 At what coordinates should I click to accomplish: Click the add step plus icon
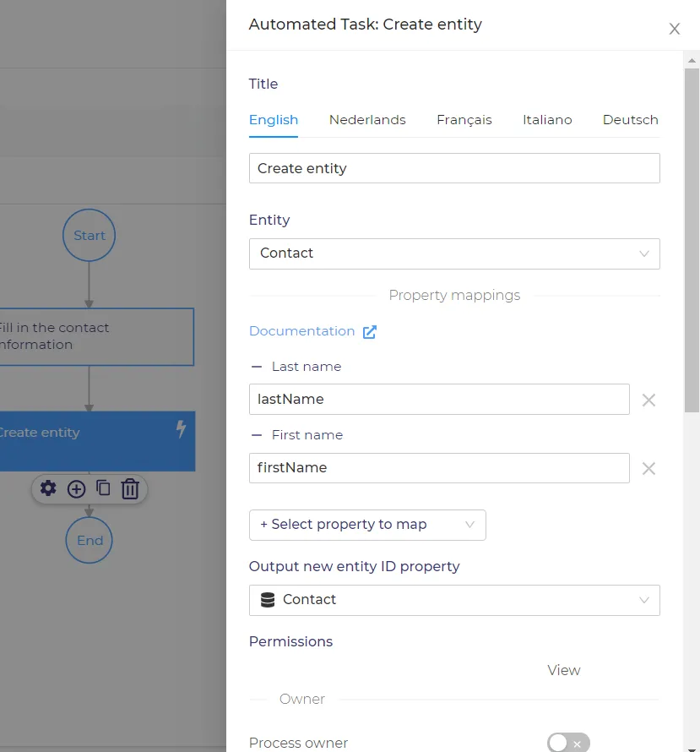point(76,489)
